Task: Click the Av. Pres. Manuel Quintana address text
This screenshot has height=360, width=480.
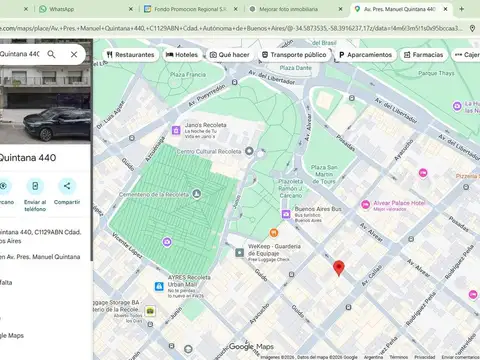Action: pyautogui.click(x=40, y=257)
